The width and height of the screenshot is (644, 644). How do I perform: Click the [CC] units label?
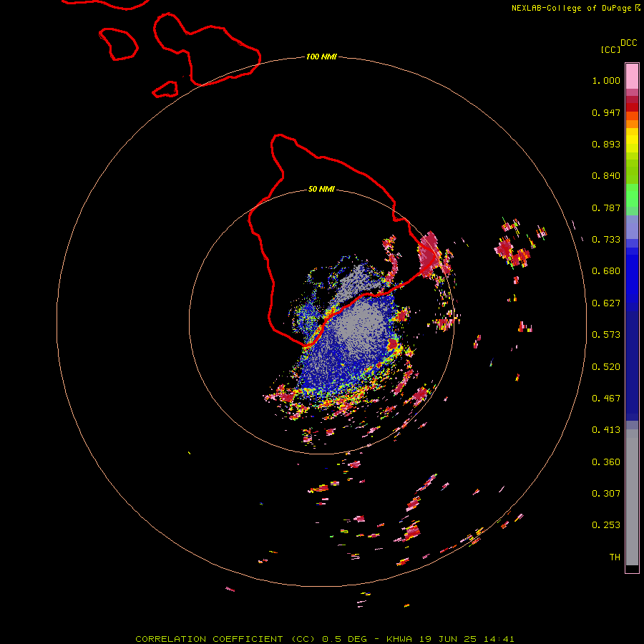click(611, 49)
